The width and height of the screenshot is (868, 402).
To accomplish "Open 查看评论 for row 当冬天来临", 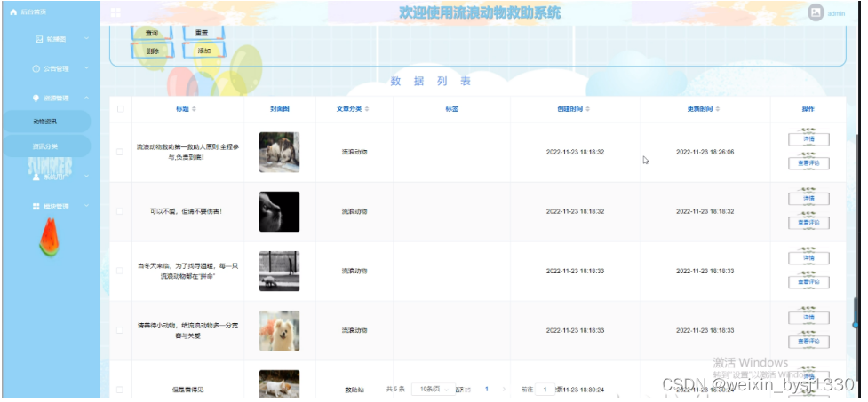I will [x=808, y=282].
